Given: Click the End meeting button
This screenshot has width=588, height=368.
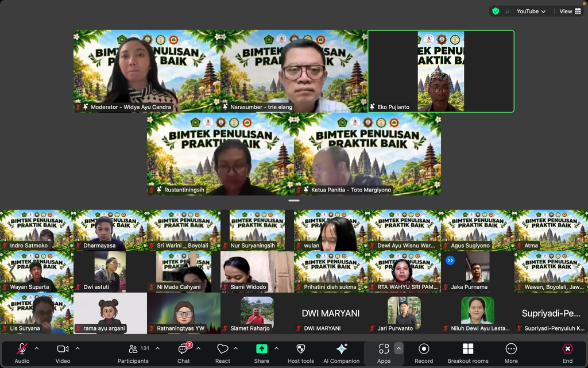Looking at the screenshot, I should pos(567,354).
